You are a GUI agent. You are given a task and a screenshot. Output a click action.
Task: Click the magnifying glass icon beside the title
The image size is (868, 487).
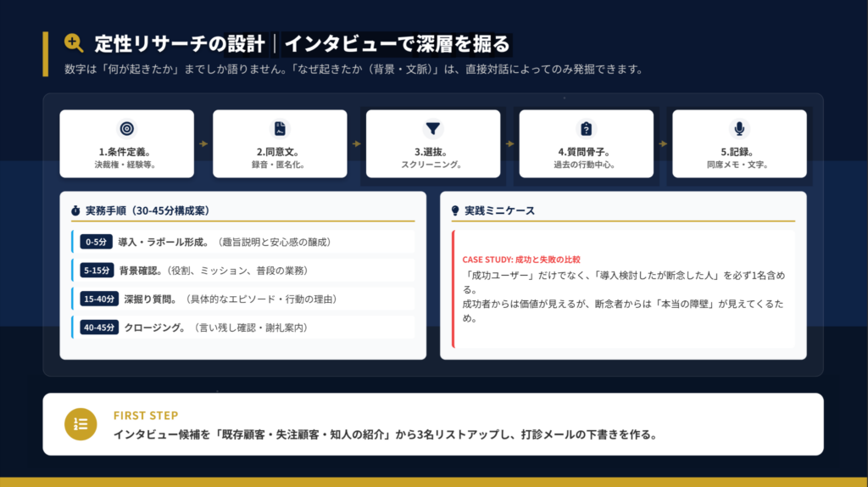click(74, 43)
